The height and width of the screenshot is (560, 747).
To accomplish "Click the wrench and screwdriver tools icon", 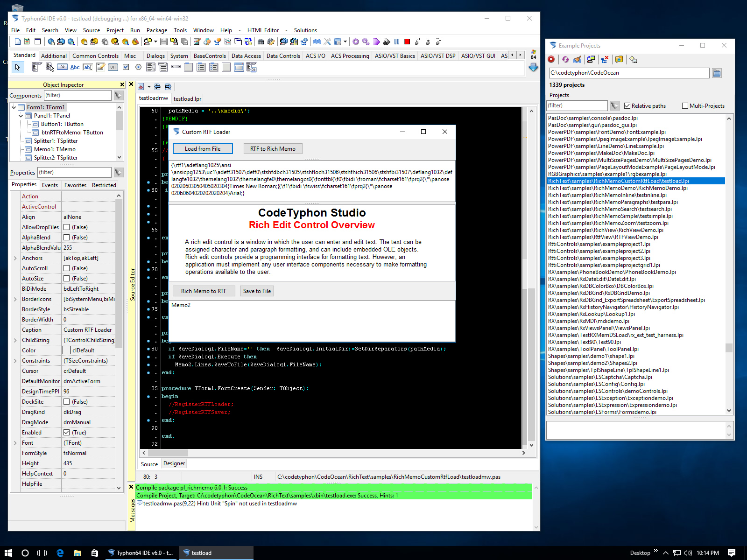I will [327, 42].
